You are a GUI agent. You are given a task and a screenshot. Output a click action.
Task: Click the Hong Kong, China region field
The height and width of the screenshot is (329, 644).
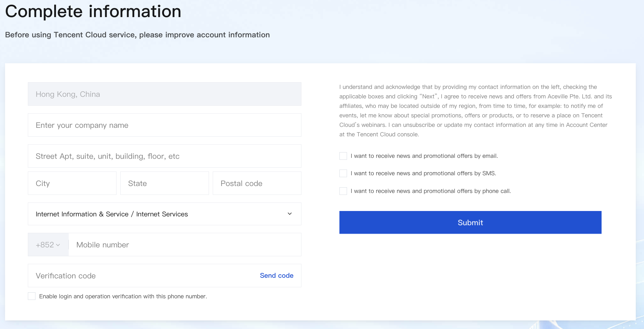click(x=164, y=94)
